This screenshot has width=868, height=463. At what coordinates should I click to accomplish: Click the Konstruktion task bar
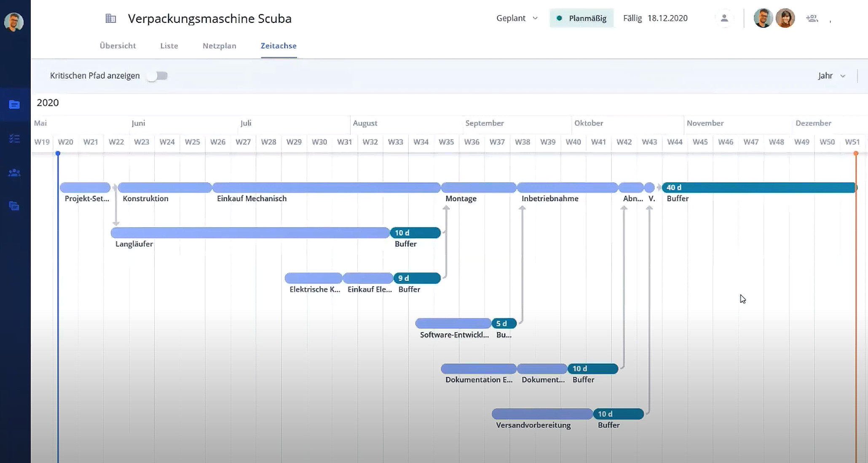[164, 187]
